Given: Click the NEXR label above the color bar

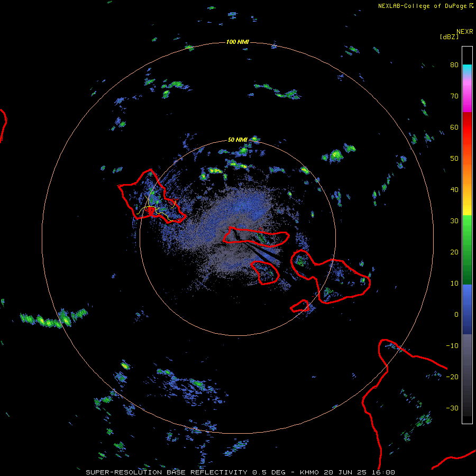Looking at the screenshot, I should (x=465, y=32).
